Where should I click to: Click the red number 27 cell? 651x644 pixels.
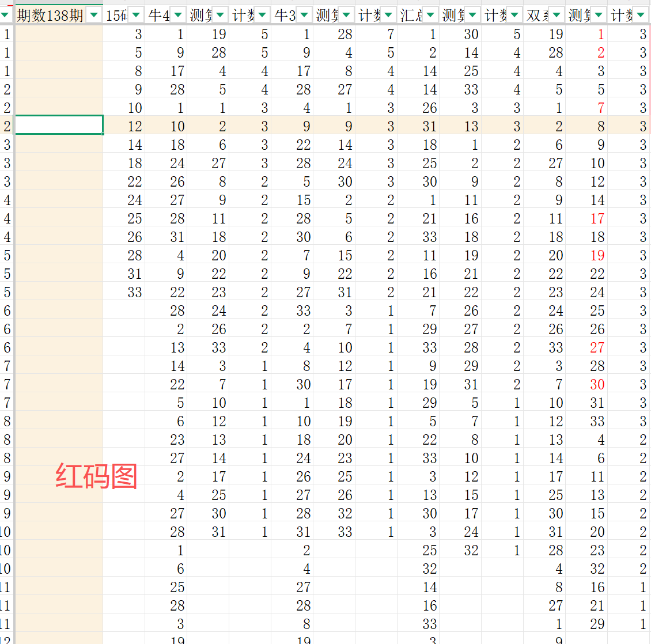point(586,347)
